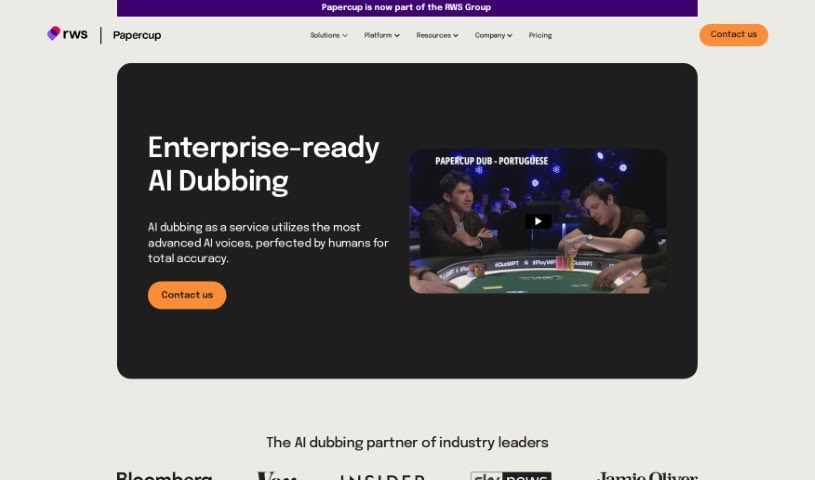Image resolution: width=815 pixels, height=480 pixels.
Task: Open the Papercup home logo
Action: pos(137,35)
